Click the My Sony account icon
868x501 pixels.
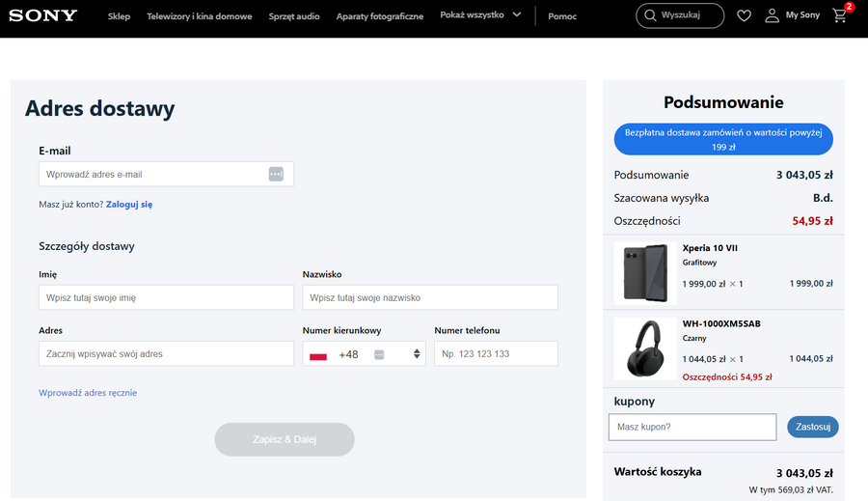[x=772, y=15]
